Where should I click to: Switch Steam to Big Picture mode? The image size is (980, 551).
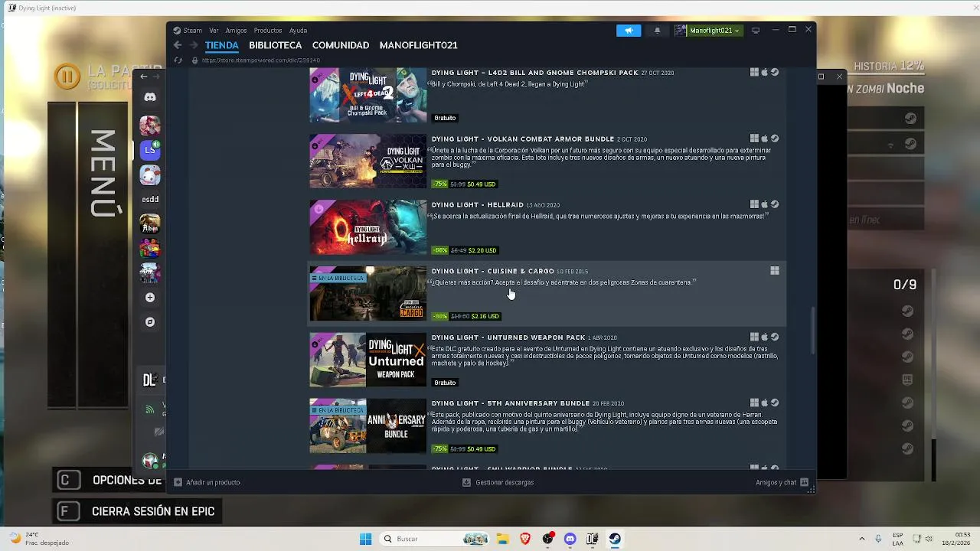point(756,31)
